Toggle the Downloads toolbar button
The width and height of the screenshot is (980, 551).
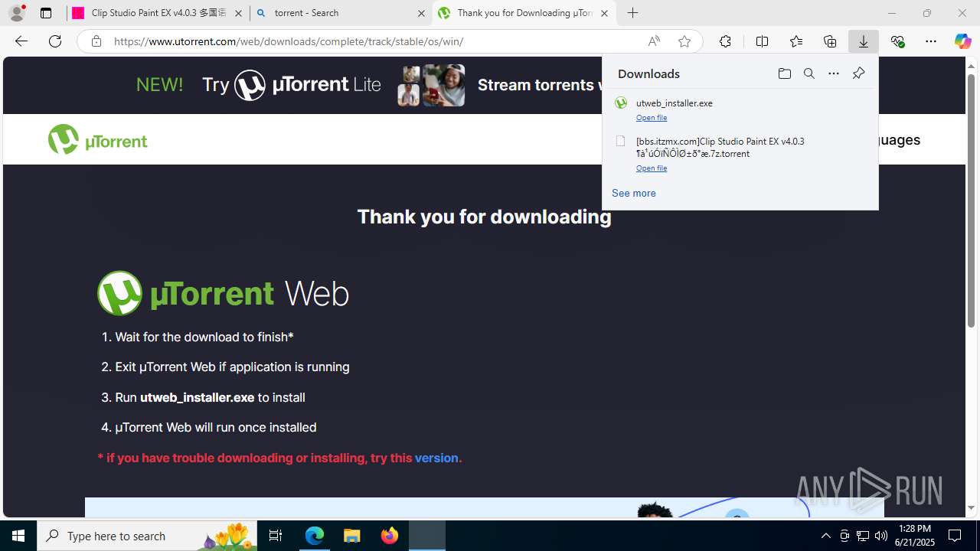click(x=864, y=41)
